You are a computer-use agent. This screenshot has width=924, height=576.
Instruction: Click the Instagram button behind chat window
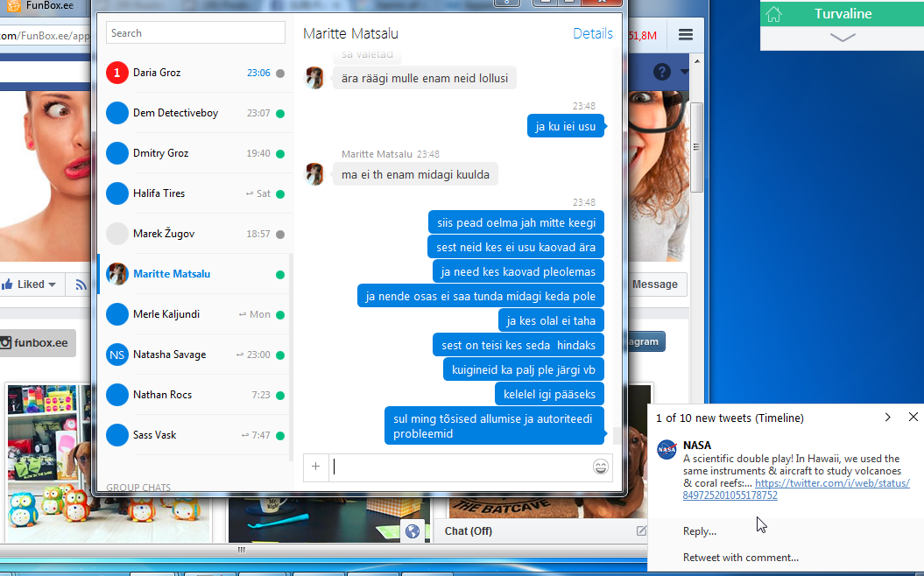[645, 341]
